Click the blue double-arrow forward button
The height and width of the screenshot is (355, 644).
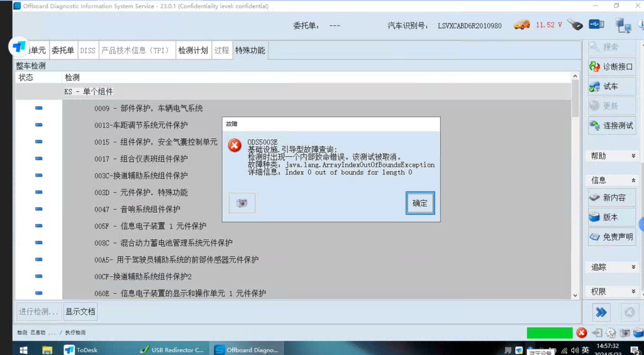601,313
